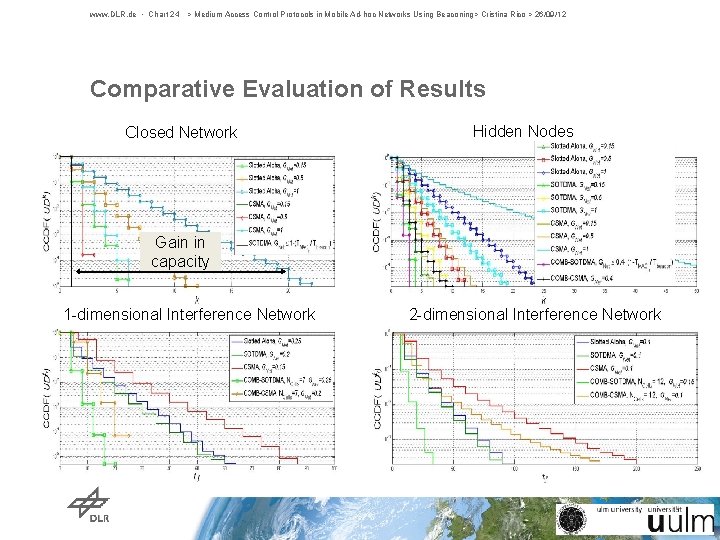Click the author name 'Cristina Rico'
Screen dimensions: 720x540
pyautogui.click(x=503, y=14)
